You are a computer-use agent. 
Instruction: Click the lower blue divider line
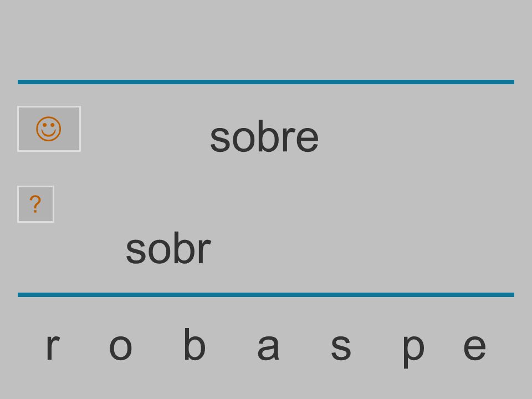click(266, 295)
